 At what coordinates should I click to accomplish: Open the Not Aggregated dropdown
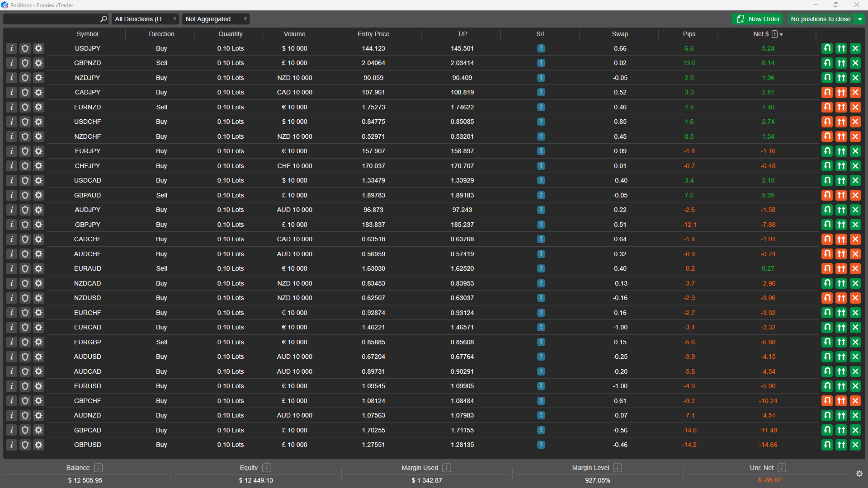[x=216, y=19]
